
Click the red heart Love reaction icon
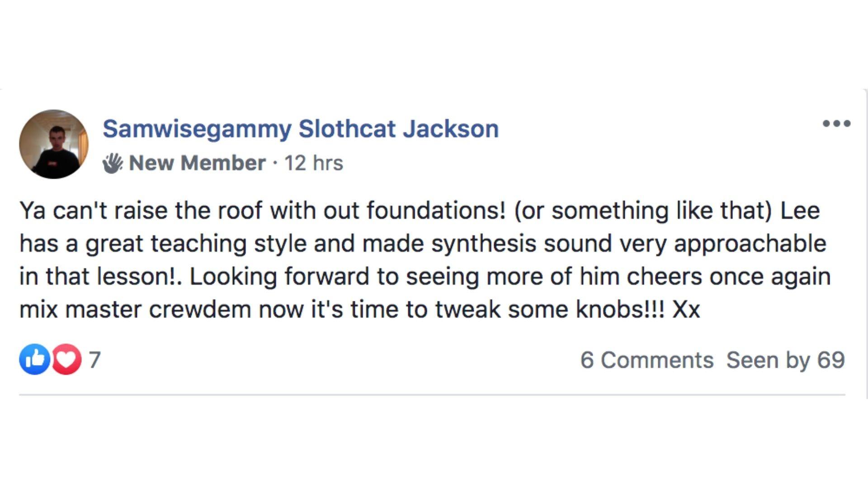(x=67, y=359)
